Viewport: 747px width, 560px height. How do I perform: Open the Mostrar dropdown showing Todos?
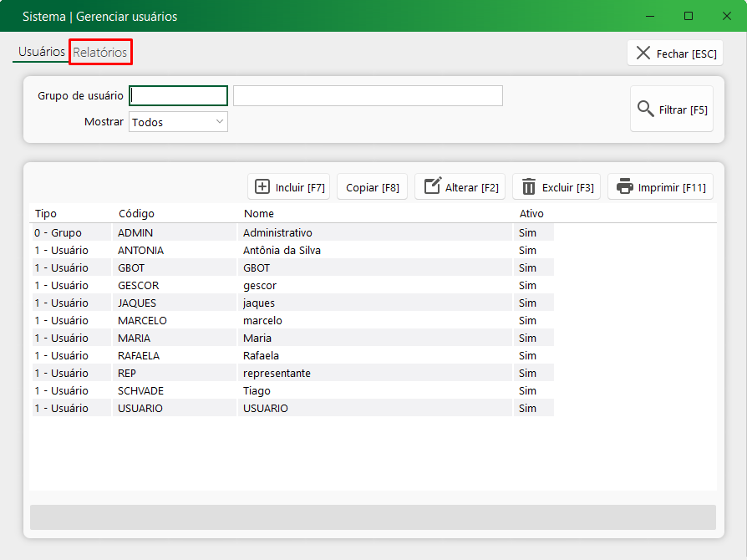(x=178, y=122)
